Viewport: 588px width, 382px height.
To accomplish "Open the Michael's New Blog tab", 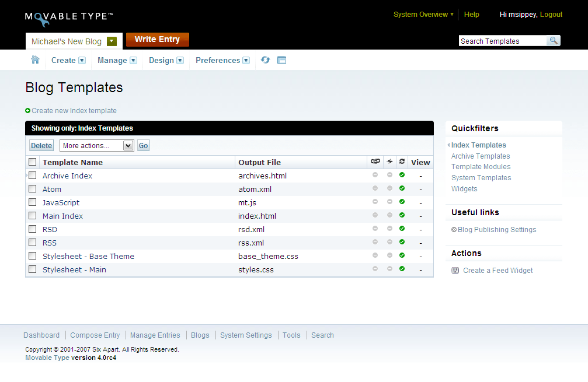I will [67, 41].
